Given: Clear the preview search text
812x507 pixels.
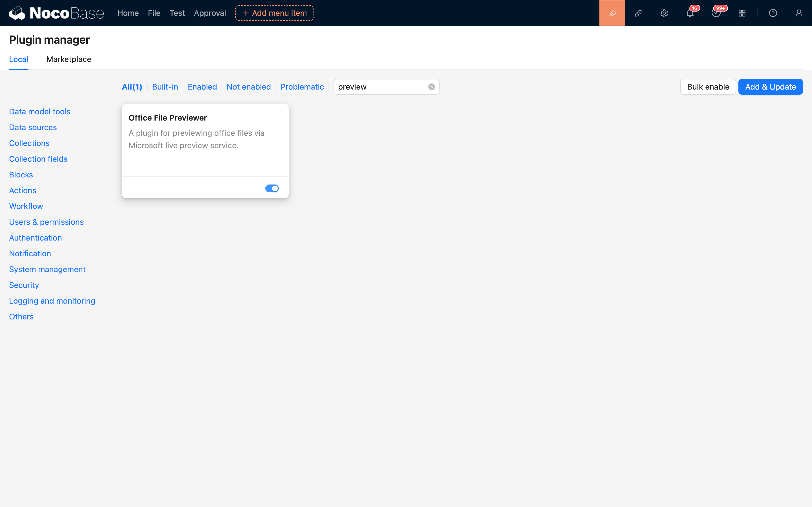Looking at the screenshot, I should point(431,87).
